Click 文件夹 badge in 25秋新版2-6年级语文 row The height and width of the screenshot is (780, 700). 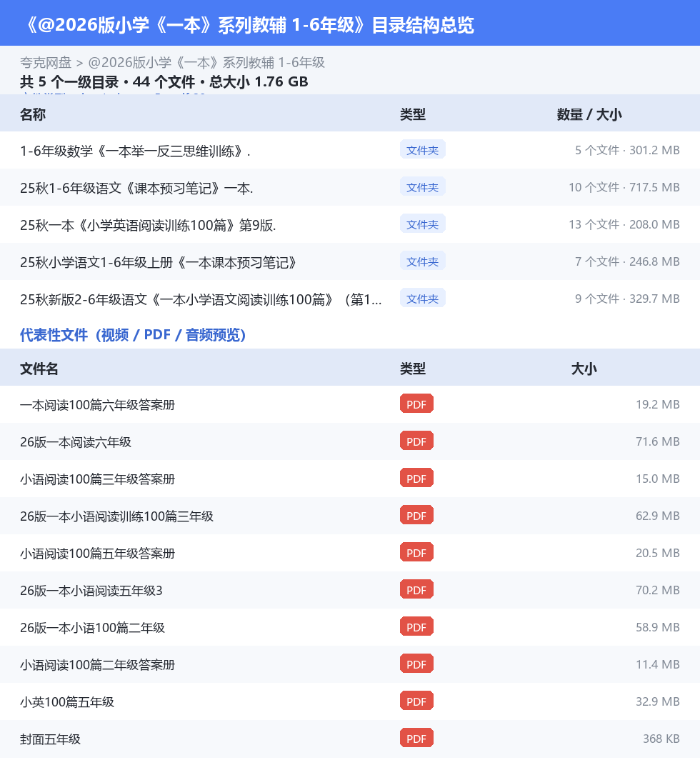[422, 299]
